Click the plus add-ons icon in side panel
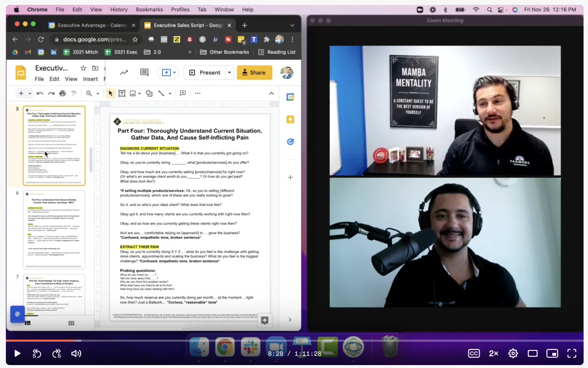 click(x=290, y=177)
